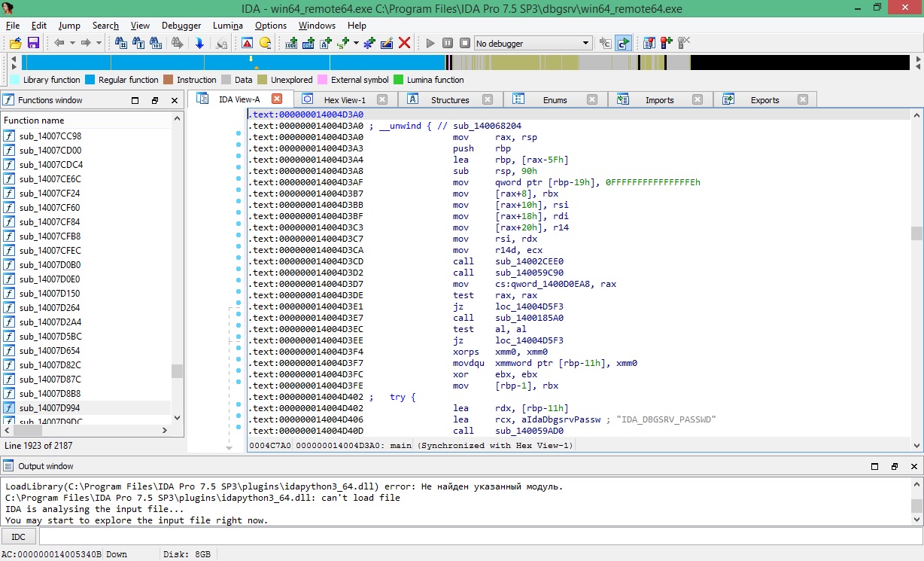The width and height of the screenshot is (924, 561).
Task: Switch to the Imports tab
Action: (x=660, y=99)
